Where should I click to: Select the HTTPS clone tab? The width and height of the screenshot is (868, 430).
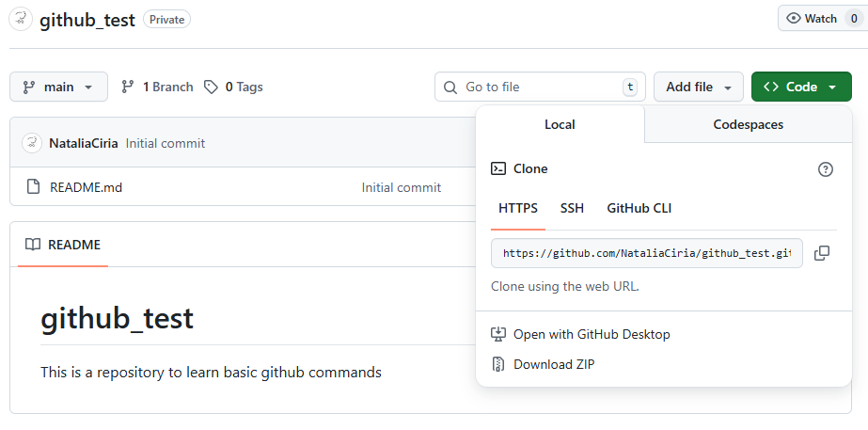click(518, 208)
